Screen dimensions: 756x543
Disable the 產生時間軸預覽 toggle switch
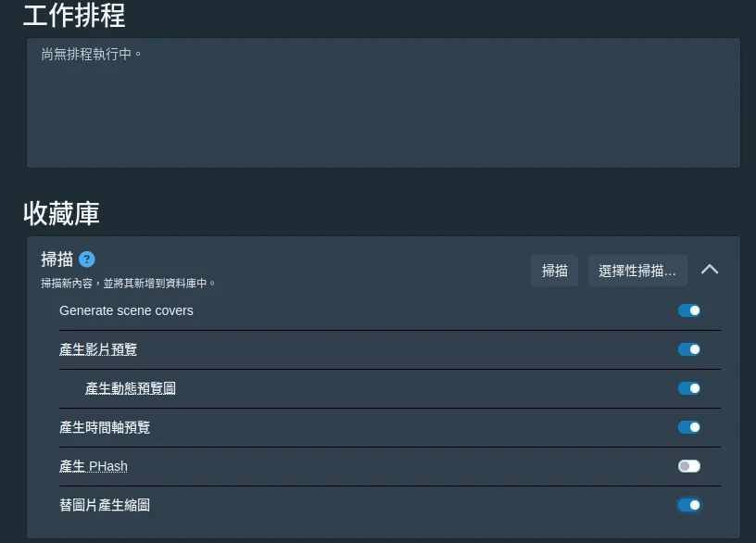click(x=688, y=427)
